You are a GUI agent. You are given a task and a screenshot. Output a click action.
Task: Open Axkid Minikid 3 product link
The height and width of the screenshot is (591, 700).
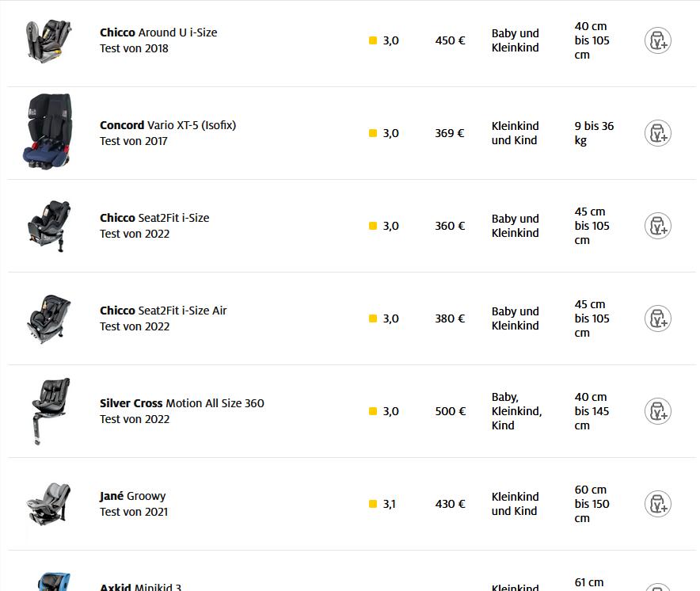[140, 587]
